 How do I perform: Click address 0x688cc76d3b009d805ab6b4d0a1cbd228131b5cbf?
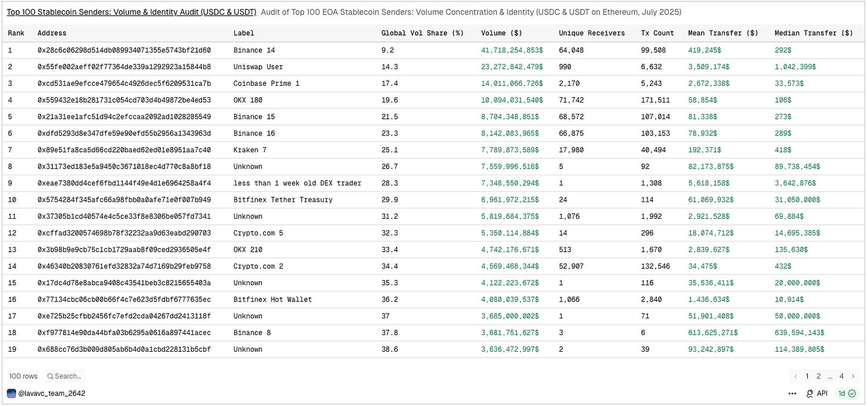pos(124,349)
